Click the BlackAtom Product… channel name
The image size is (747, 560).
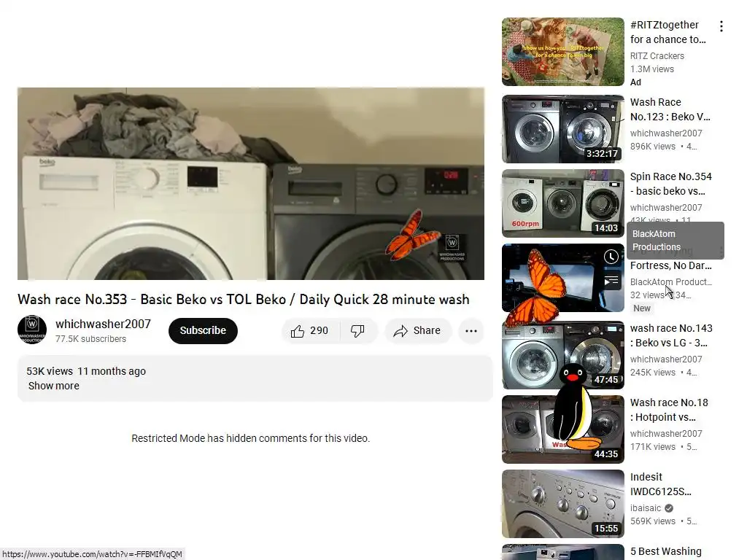click(x=671, y=282)
